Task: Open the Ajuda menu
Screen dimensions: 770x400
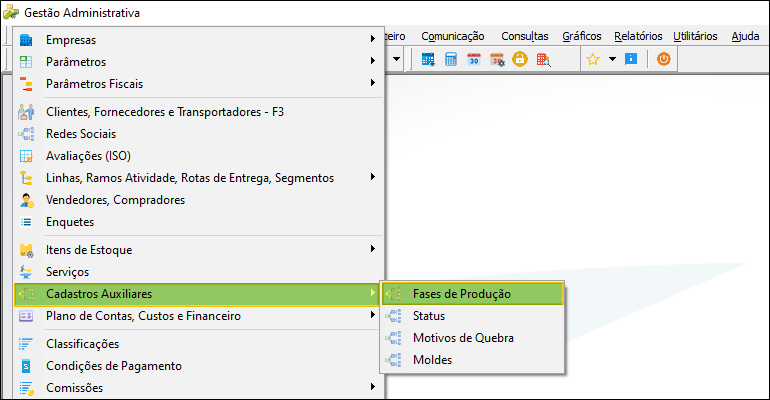Action: 745,36
